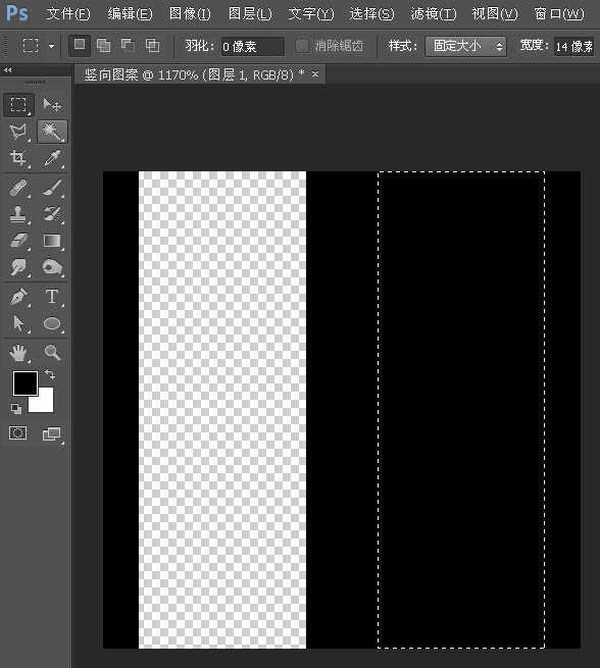Open the 滤镜(T) menu
Screen dimensions: 600x668
(433, 14)
